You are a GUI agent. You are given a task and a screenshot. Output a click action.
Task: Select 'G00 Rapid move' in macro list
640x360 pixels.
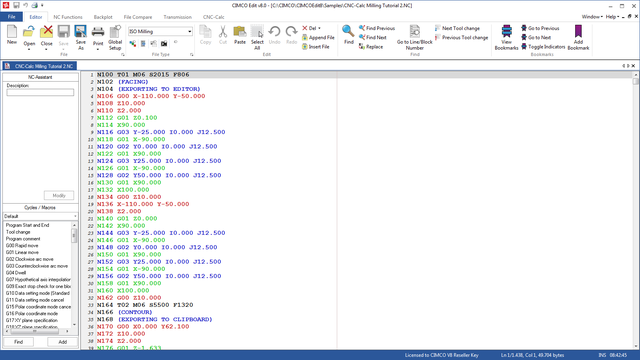pyautogui.click(x=22, y=246)
